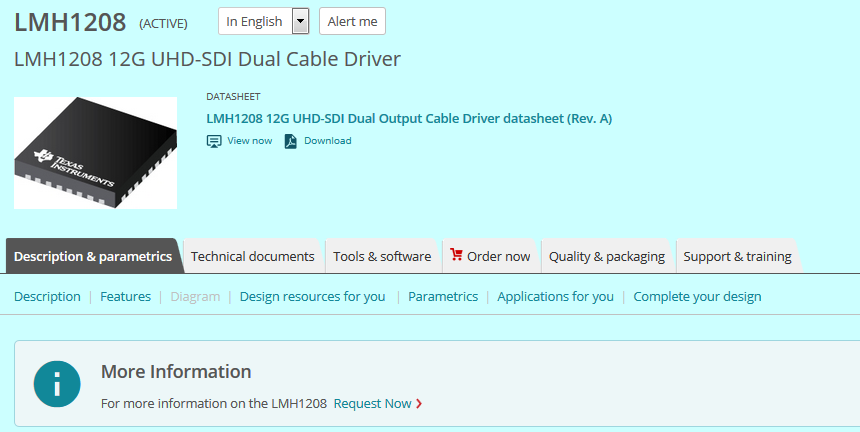Click the language dropdown arrow
860x432 pixels.
300,21
